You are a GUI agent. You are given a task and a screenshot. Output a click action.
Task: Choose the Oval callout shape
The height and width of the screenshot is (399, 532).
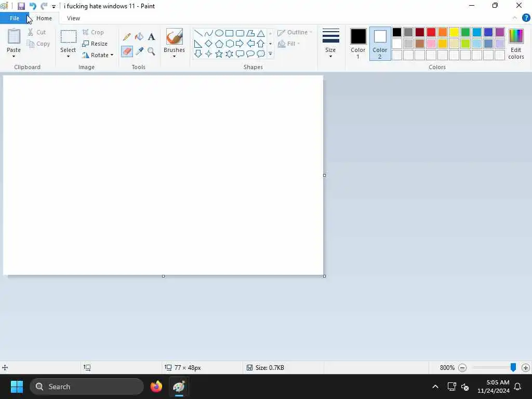click(250, 54)
